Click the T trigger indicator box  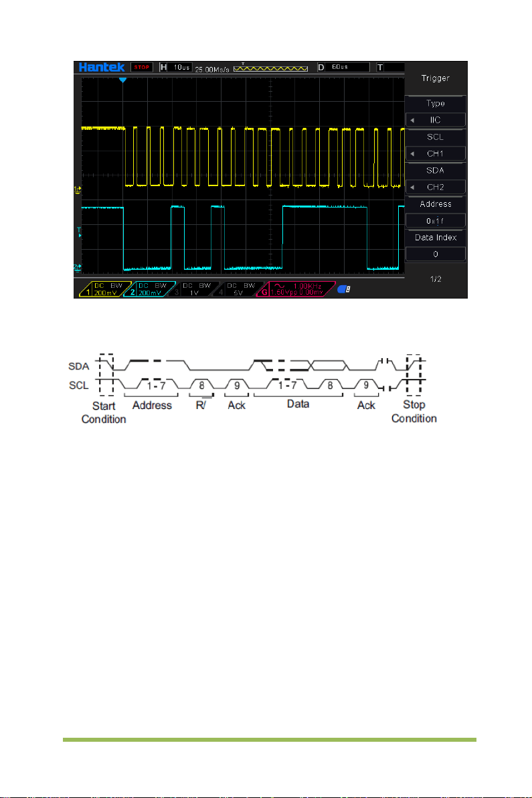390,67
